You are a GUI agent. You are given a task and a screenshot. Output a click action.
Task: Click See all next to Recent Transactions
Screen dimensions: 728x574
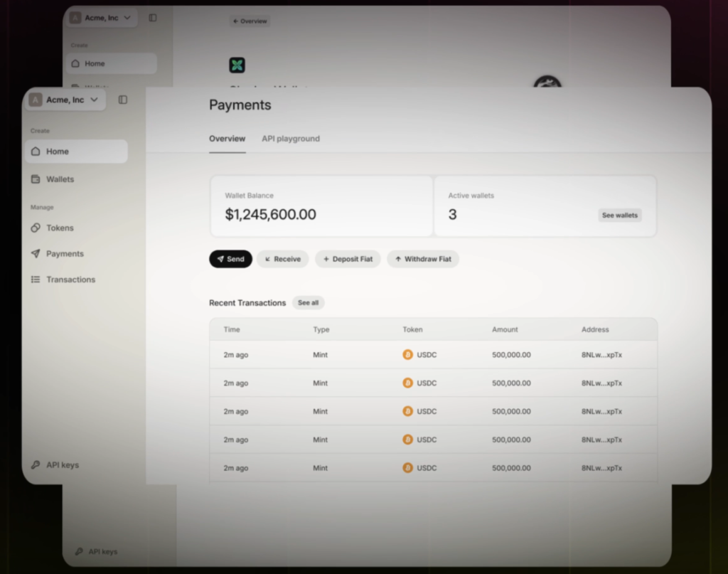[x=308, y=302]
